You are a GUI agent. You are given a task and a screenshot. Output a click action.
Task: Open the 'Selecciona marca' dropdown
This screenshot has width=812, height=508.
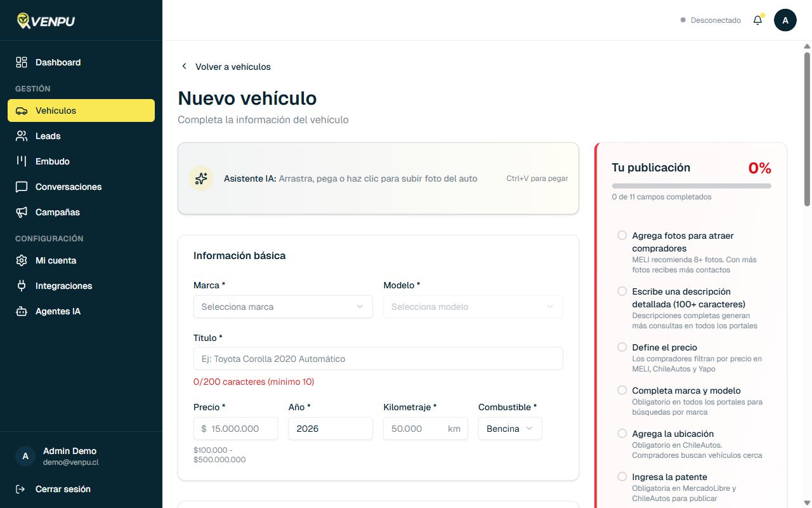coord(283,307)
